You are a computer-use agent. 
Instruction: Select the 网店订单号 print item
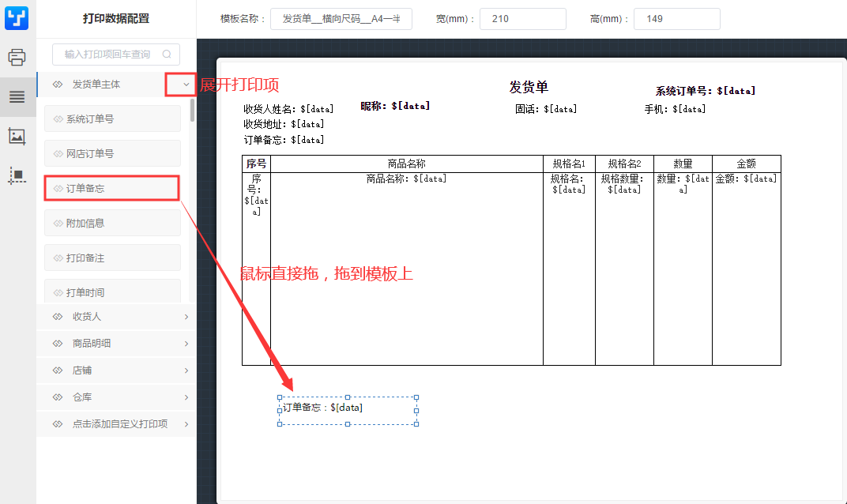click(112, 153)
